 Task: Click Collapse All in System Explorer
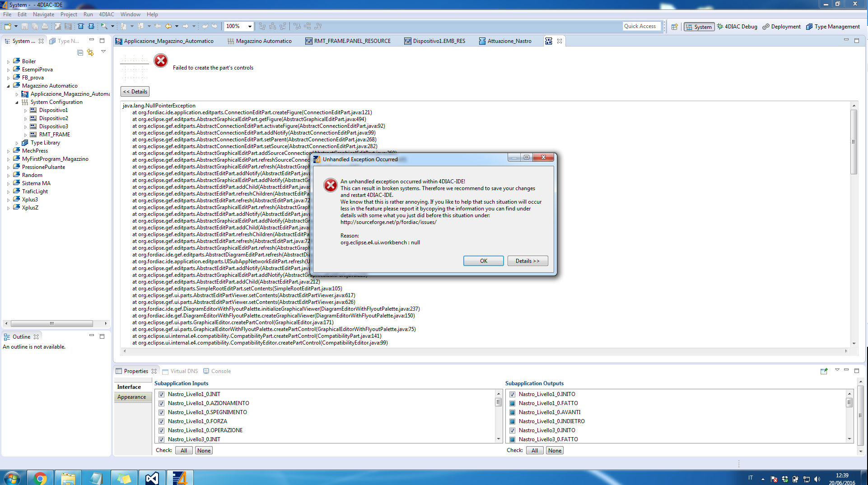click(x=80, y=52)
